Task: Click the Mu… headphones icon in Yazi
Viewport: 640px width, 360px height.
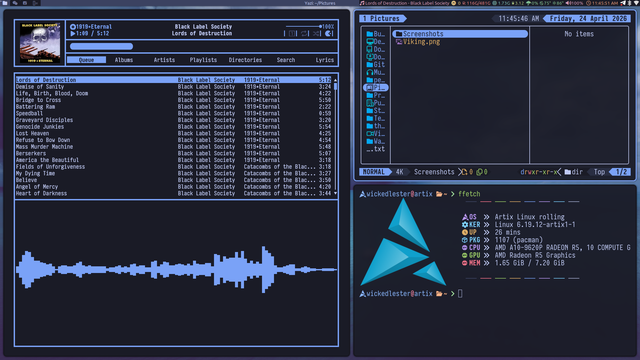Action: (369, 72)
